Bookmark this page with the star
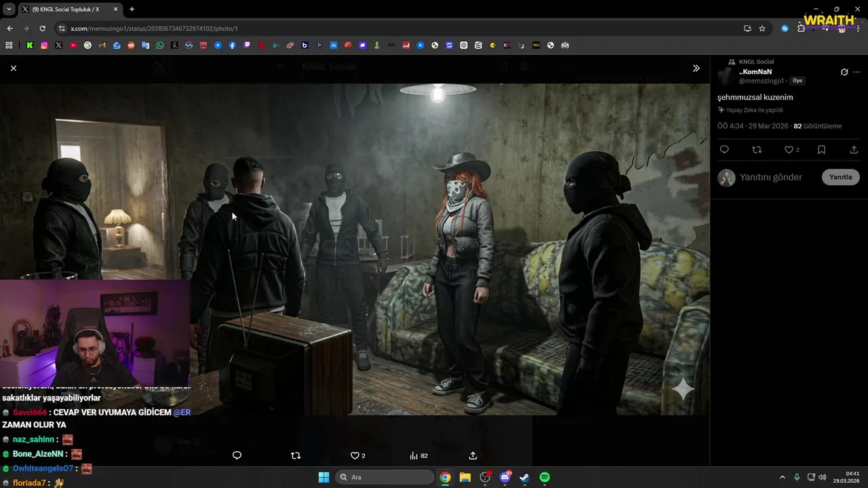The image size is (868, 488). [762, 28]
